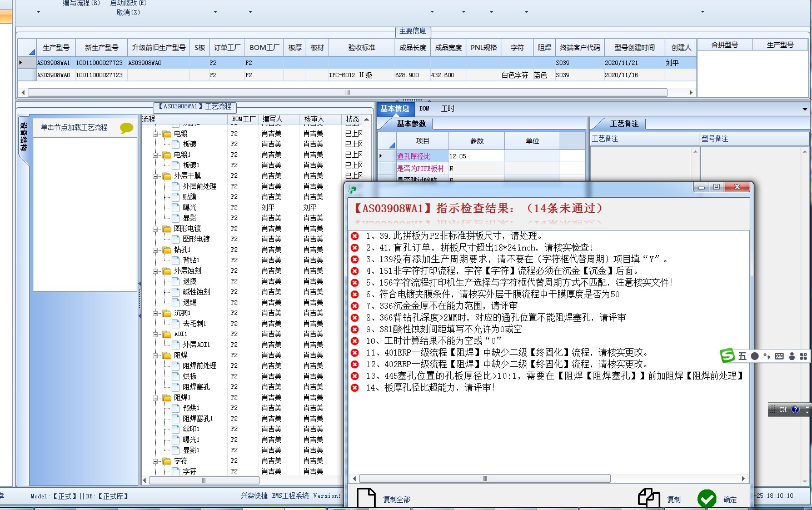Click the 复制 button label
This screenshot has height=510, width=812.
point(674,499)
